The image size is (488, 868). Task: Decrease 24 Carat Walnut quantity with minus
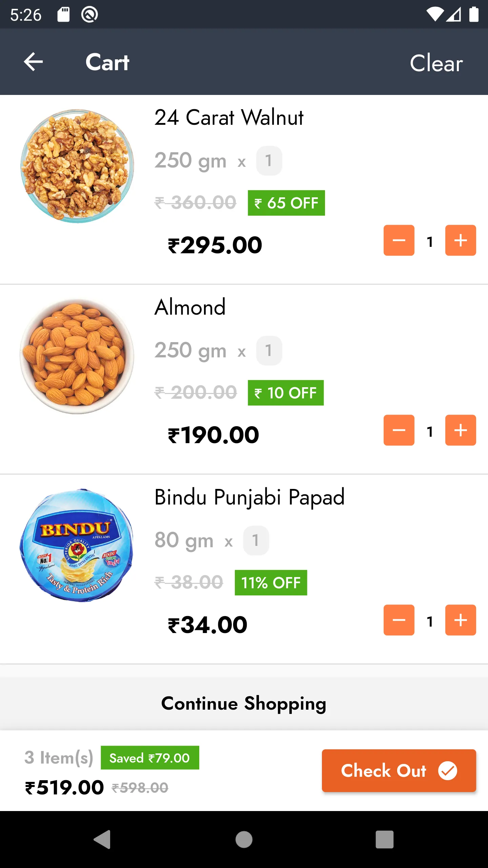tap(399, 240)
